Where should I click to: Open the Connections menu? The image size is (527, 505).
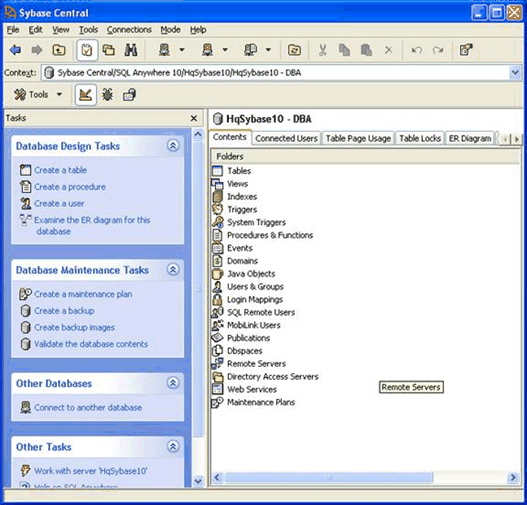click(x=129, y=30)
